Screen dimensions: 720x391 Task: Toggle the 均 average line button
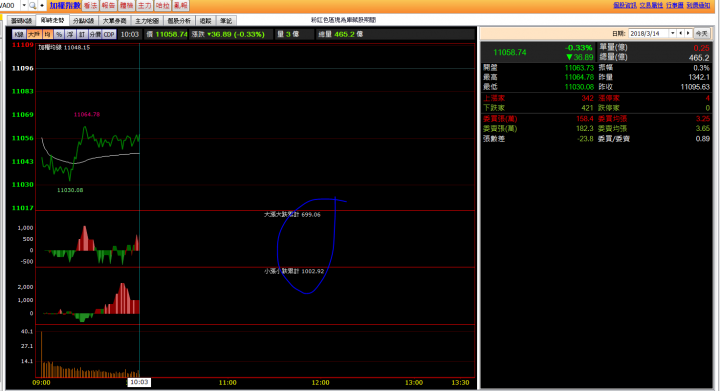(x=48, y=34)
